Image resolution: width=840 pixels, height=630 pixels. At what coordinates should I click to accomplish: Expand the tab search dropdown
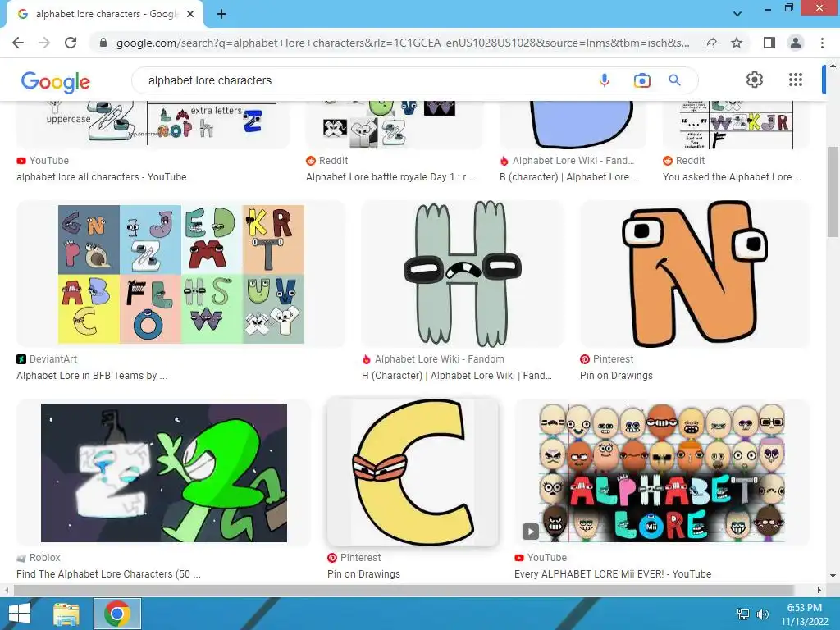pyautogui.click(x=737, y=14)
